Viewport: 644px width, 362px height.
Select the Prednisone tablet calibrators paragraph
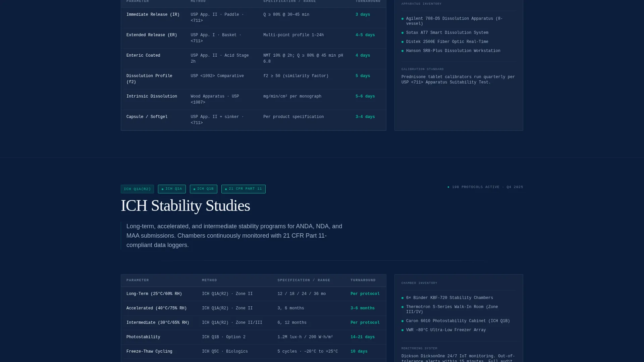[458, 80]
